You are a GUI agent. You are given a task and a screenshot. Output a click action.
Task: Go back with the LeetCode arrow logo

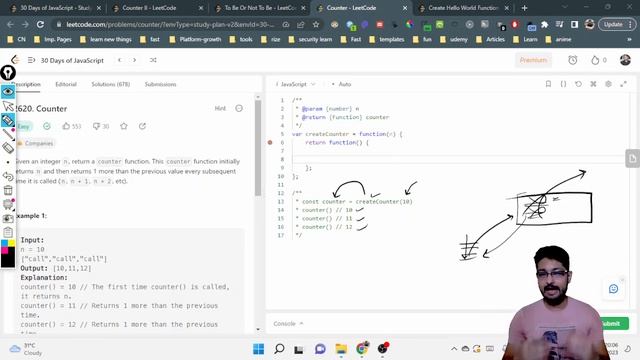tap(15, 60)
